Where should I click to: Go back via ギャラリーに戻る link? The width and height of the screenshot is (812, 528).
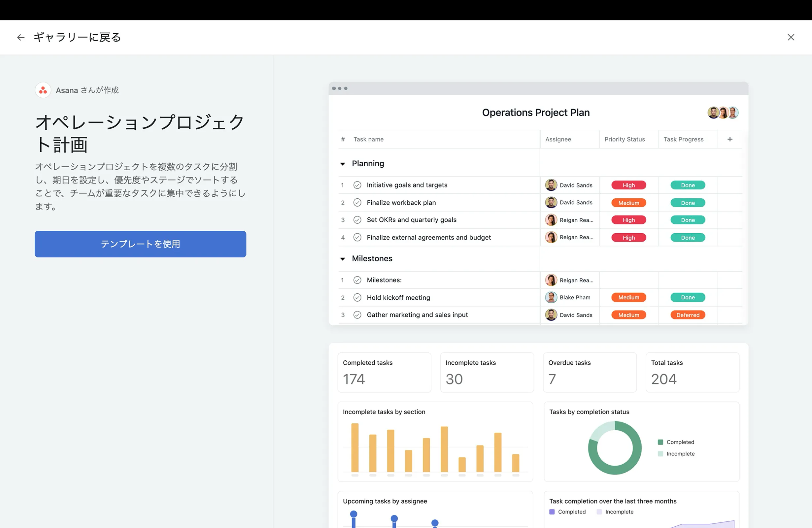tap(77, 37)
